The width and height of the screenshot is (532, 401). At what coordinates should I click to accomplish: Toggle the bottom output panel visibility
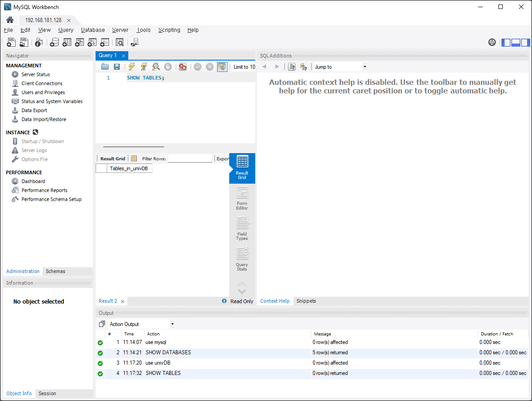(x=516, y=43)
